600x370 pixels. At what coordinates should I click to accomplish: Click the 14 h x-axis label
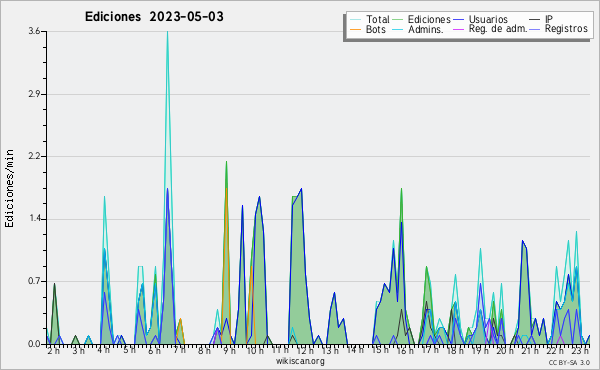click(355, 350)
